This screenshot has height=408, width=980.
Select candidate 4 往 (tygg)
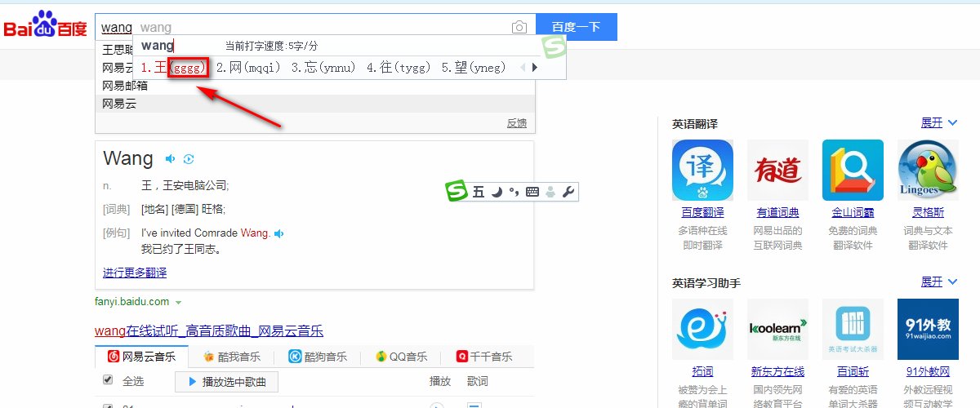pos(399,68)
